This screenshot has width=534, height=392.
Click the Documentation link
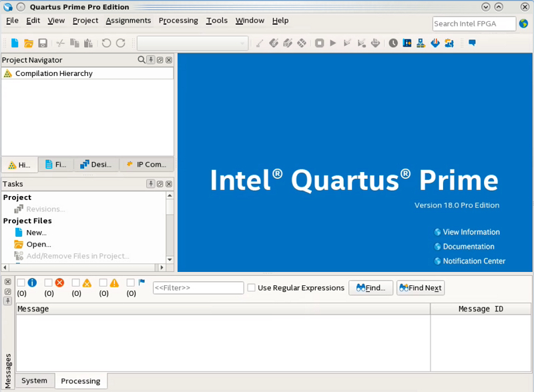coord(469,247)
